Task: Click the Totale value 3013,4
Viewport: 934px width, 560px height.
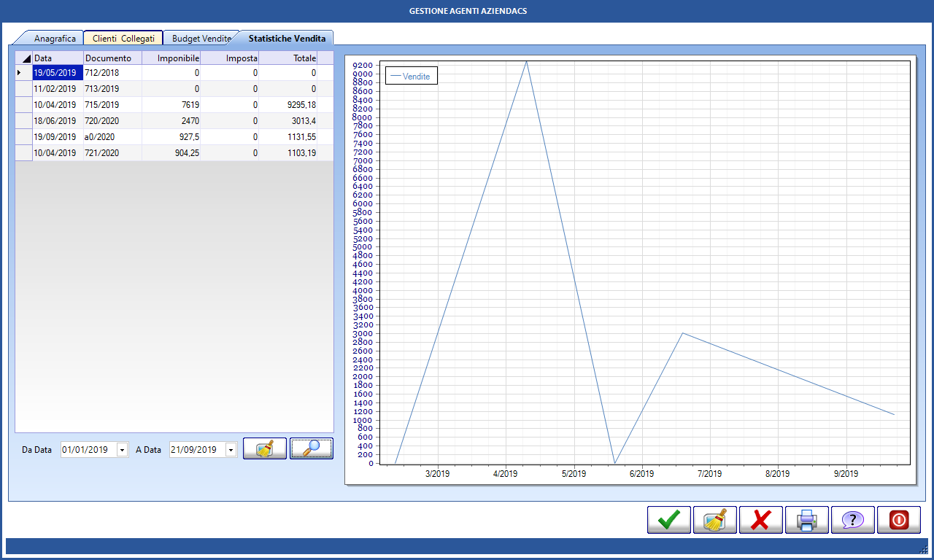Action: 287,121
